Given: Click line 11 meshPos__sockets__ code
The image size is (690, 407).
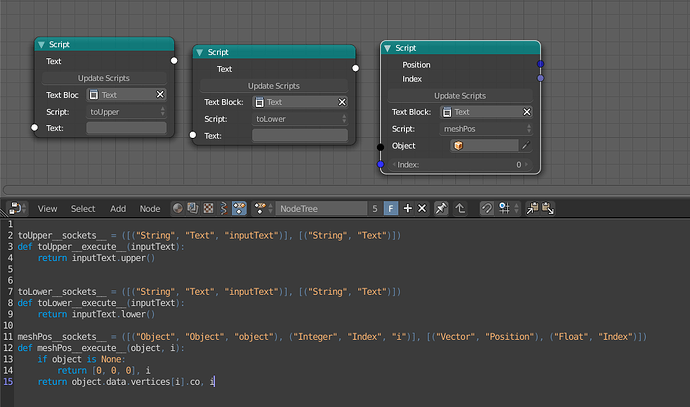Looking at the screenshot, I should click(332, 337).
